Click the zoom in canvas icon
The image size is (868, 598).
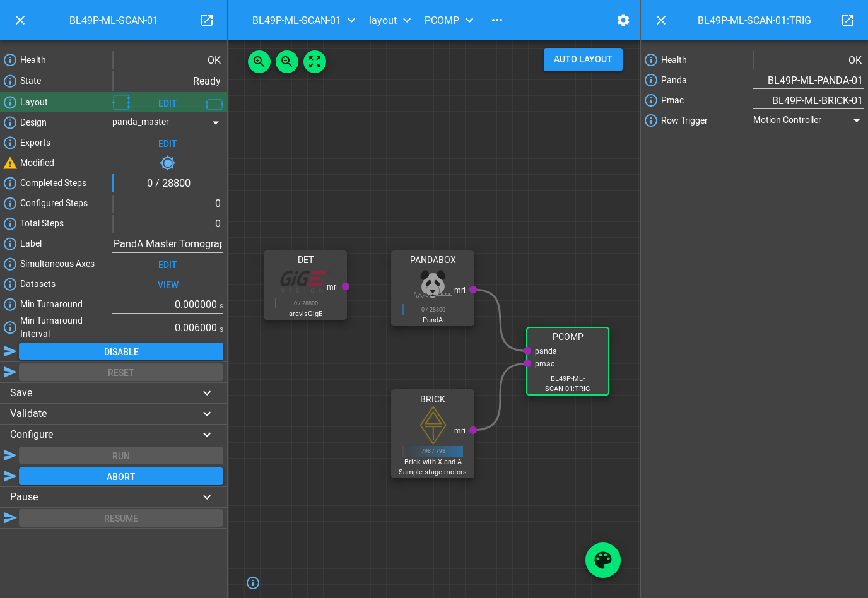[x=259, y=62]
